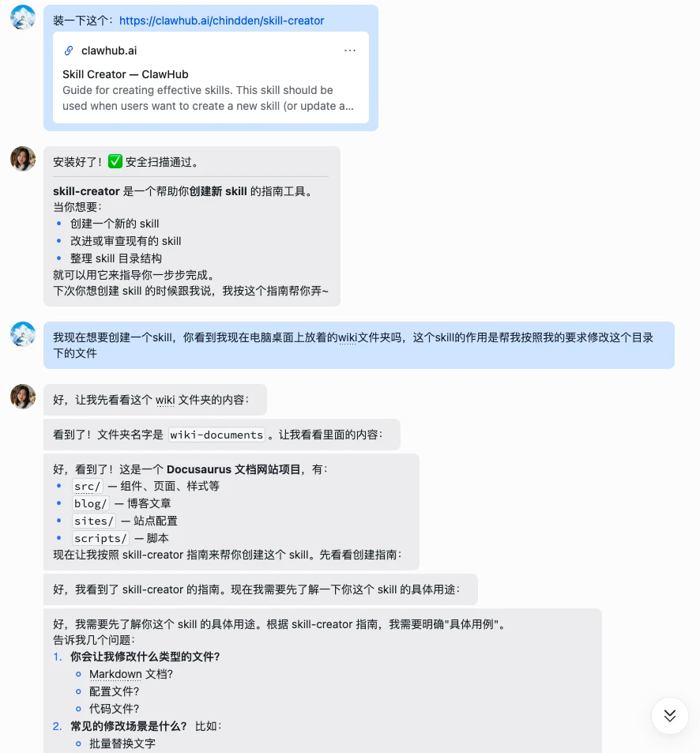Click the green checkmark emoji before 安全扫描通过
The height and width of the screenshot is (753, 700).
click(x=115, y=161)
